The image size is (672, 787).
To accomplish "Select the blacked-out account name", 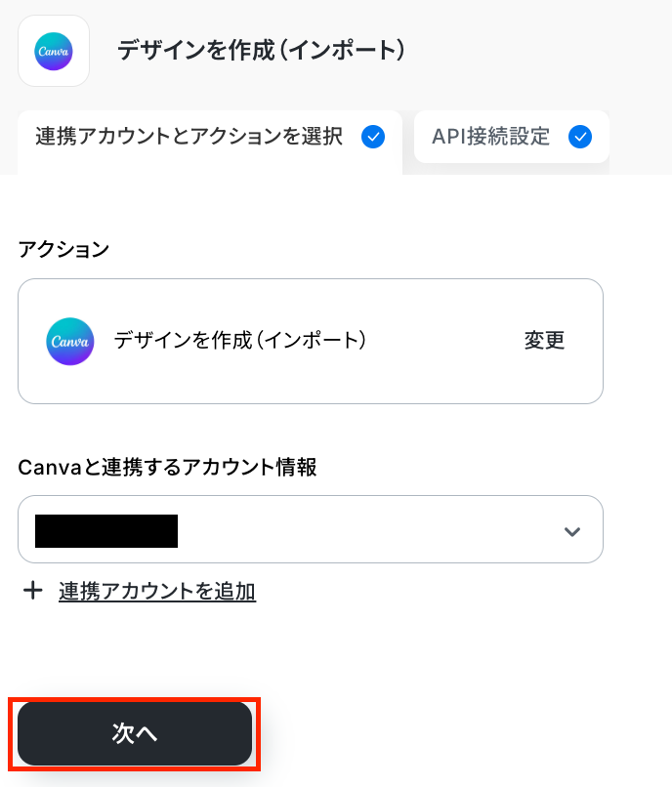I will 106,530.
